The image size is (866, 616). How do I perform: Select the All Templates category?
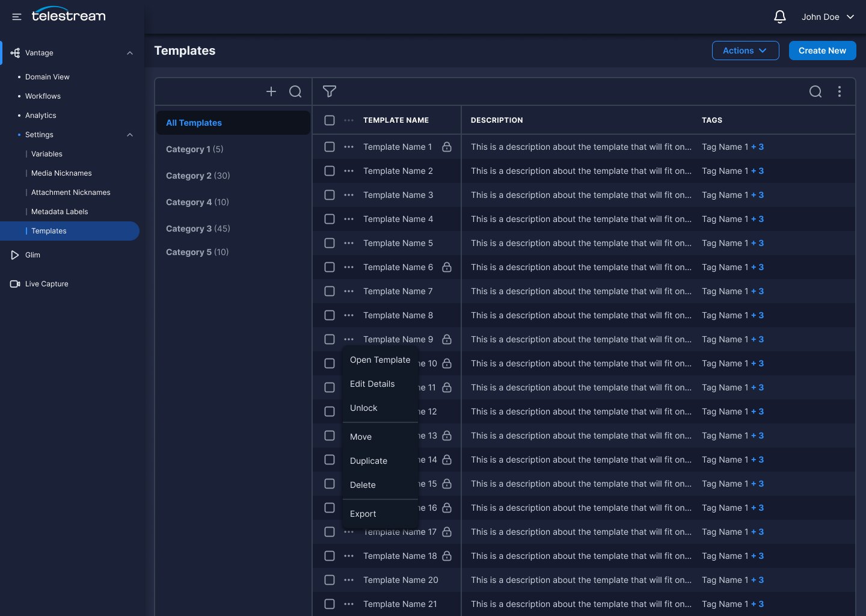[233, 123]
